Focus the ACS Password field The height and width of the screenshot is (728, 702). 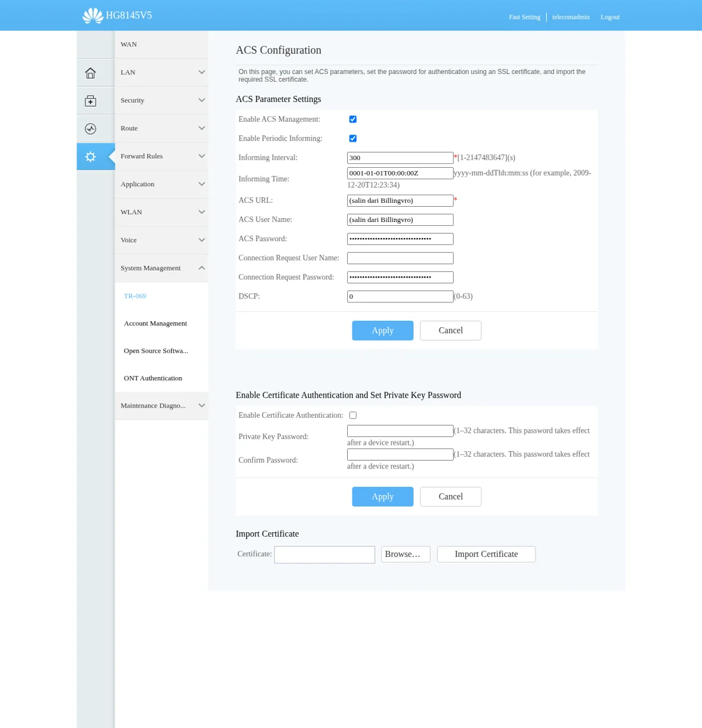click(x=400, y=239)
